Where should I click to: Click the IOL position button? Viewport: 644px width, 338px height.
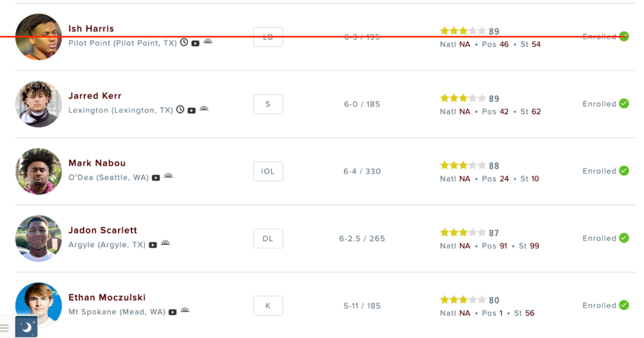coord(268,171)
